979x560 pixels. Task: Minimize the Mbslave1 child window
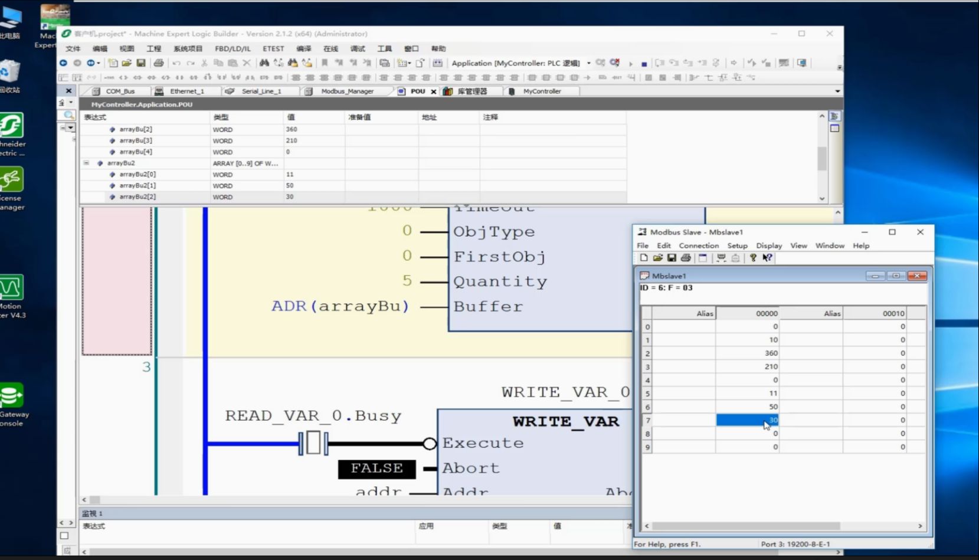[875, 276]
